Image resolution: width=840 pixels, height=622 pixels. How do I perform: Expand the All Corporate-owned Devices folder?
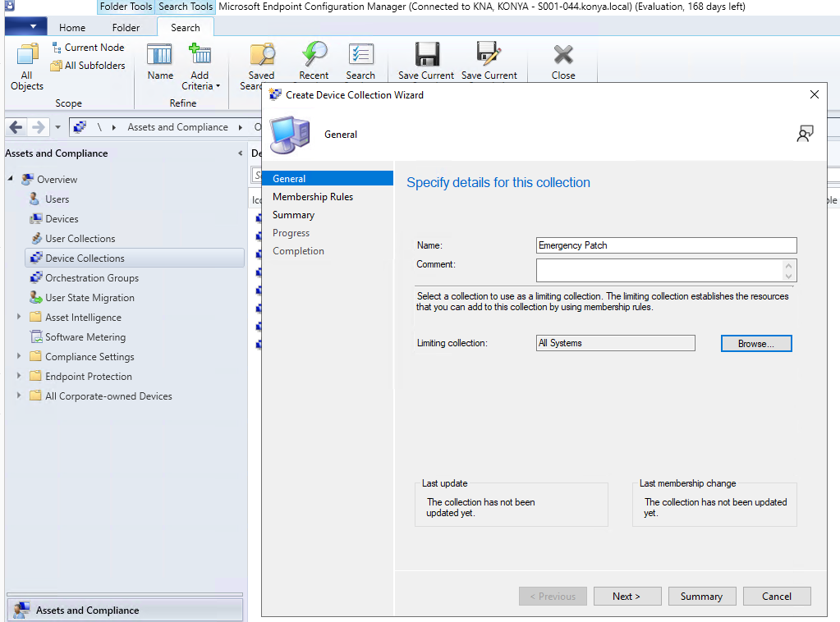pos(19,396)
